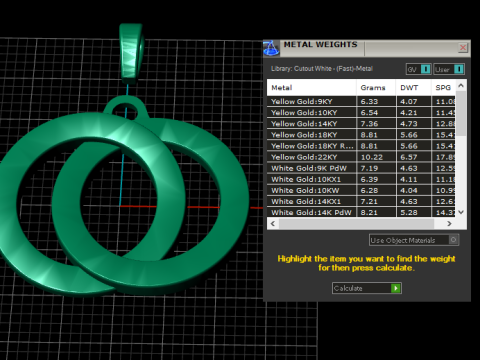
Task: Click the Library: Cutout White label
Action: pyautogui.click(x=322, y=69)
